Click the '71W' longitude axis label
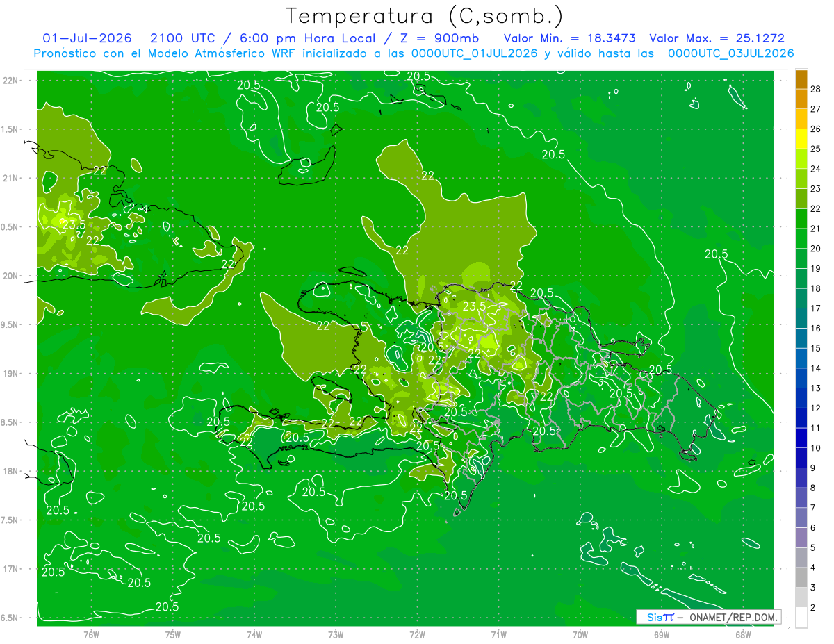 (499, 634)
